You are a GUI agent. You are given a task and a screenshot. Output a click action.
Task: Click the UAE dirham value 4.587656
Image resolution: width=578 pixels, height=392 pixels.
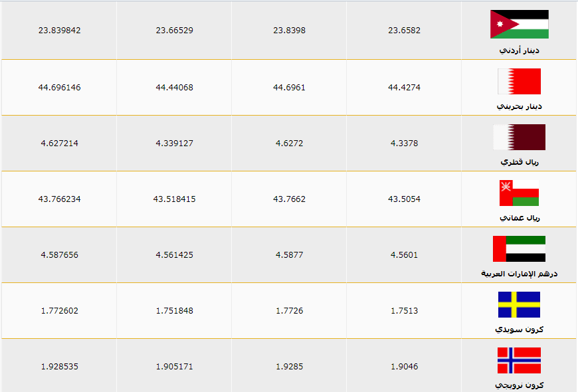59,255
